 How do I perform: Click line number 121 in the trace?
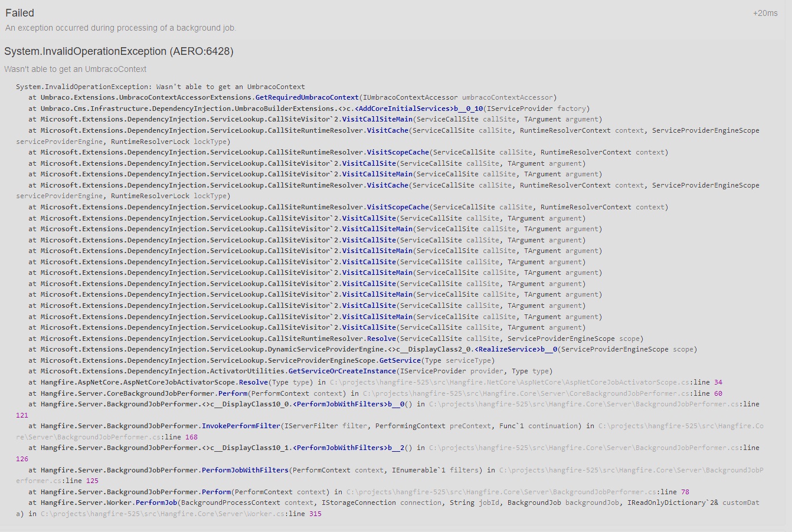tap(22, 415)
